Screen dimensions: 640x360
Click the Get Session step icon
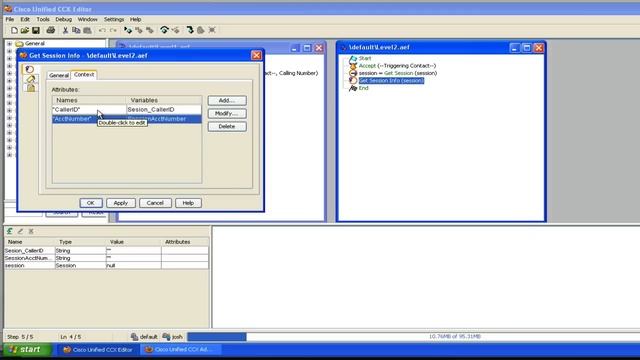[x=353, y=73]
